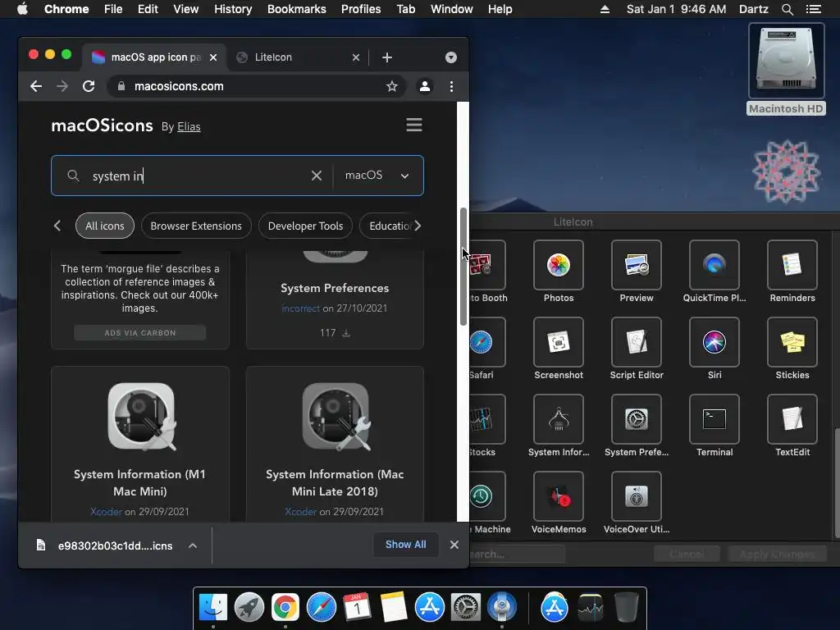Image resolution: width=840 pixels, height=630 pixels.
Task: Bookmark this page with the star icon
Action: pos(392,86)
